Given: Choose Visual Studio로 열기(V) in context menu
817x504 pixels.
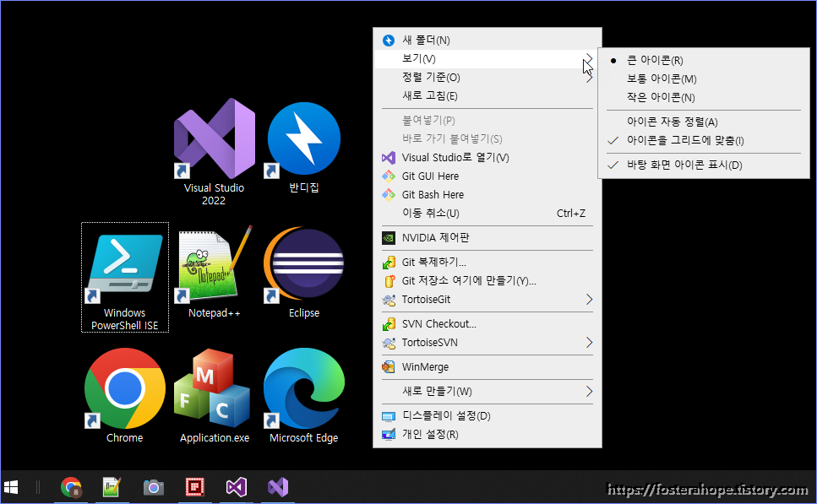Looking at the screenshot, I should (487, 157).
